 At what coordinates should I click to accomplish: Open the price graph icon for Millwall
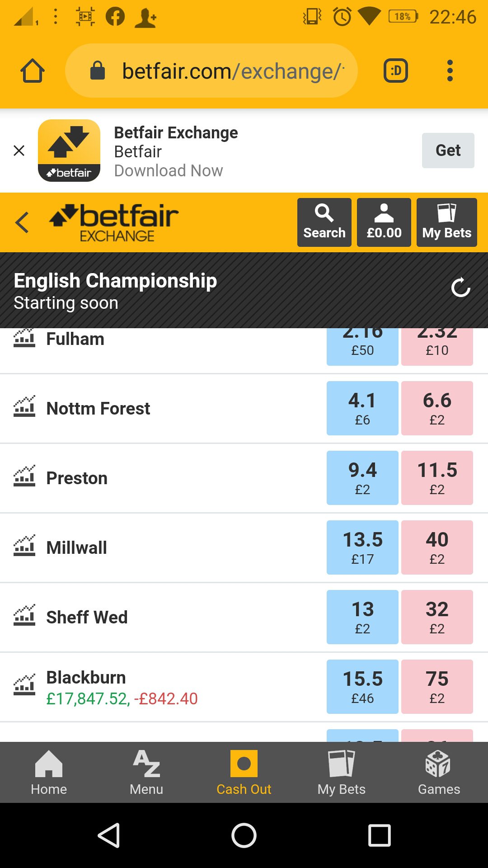tap(24, 546)
